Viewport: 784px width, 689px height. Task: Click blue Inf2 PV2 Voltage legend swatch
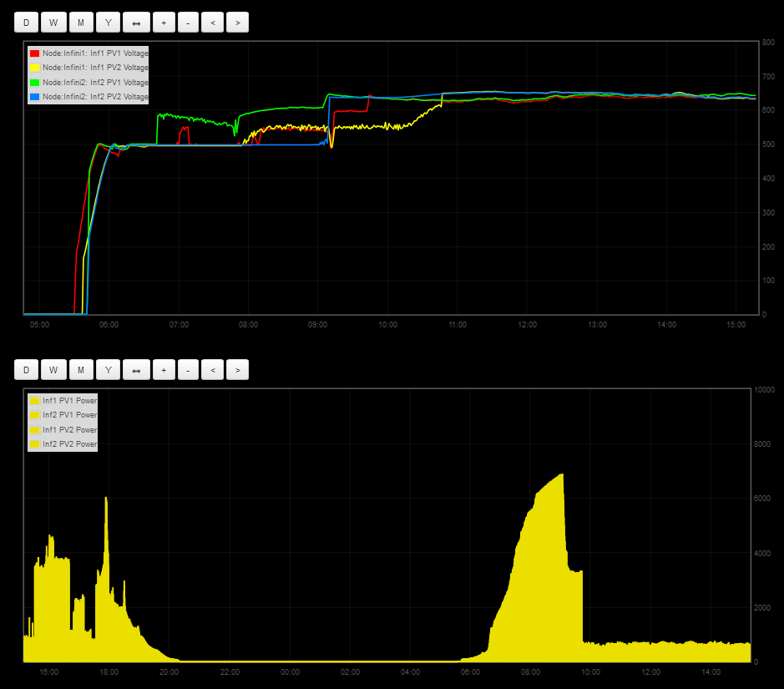click(x=35, y=98)
